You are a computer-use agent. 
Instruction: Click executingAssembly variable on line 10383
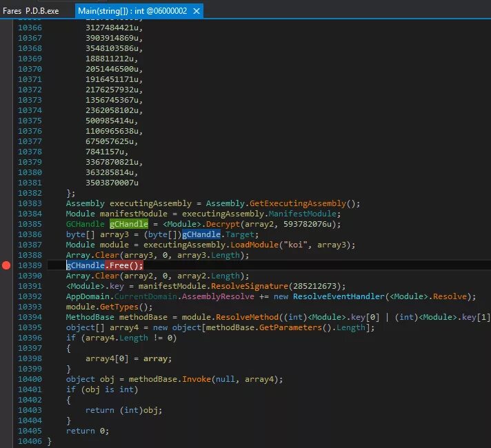tap(150, 203)
